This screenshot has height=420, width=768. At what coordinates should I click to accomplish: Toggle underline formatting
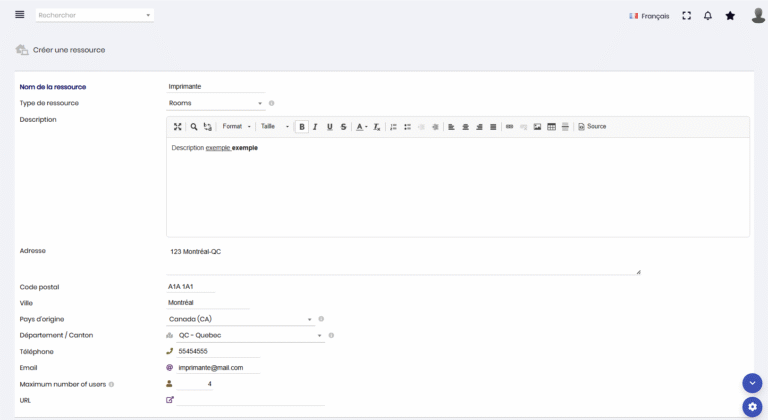[x=330, y=127]
